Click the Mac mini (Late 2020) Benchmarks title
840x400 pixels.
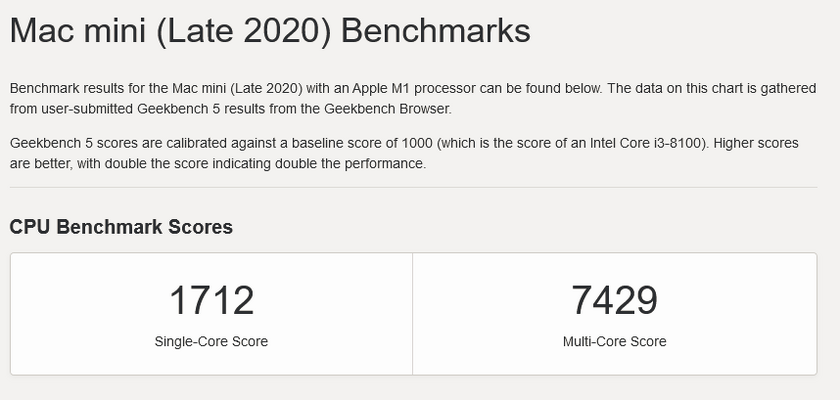pyautogui.click(x=270, y=31)
